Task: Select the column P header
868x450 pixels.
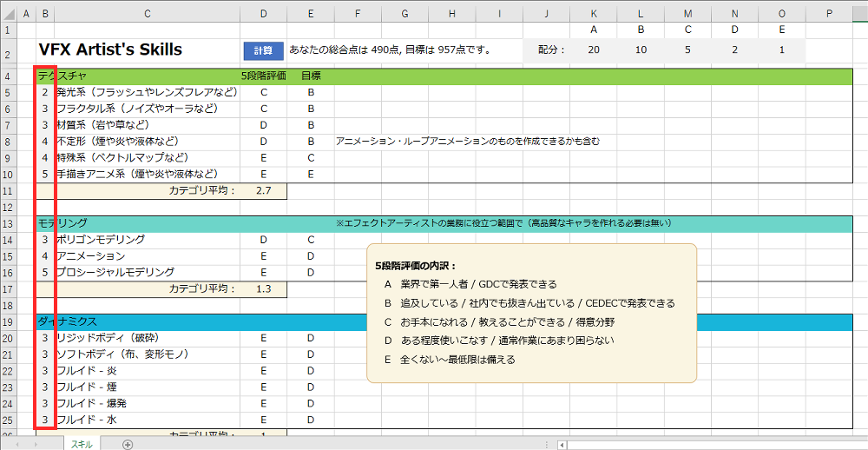Action: [x=829, y=15]
